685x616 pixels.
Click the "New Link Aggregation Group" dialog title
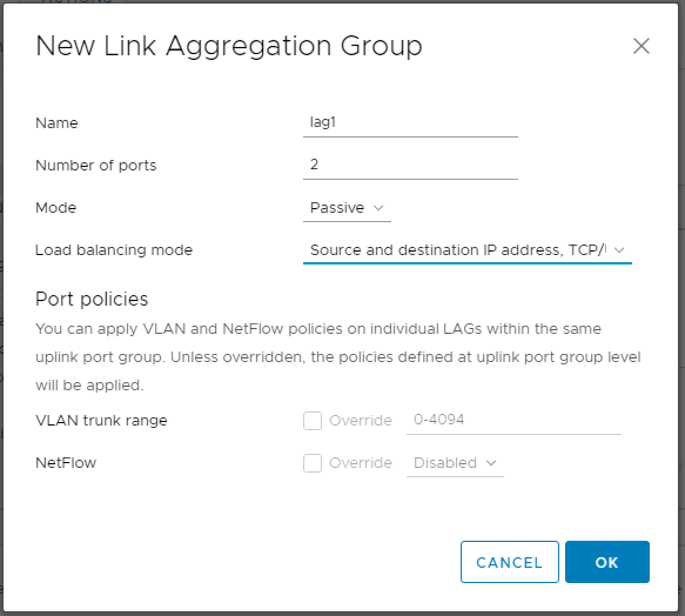(x=229, y=46)
